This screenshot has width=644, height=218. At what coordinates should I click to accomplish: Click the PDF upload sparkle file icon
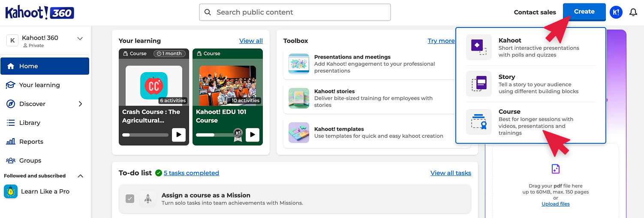coord(556,169)
